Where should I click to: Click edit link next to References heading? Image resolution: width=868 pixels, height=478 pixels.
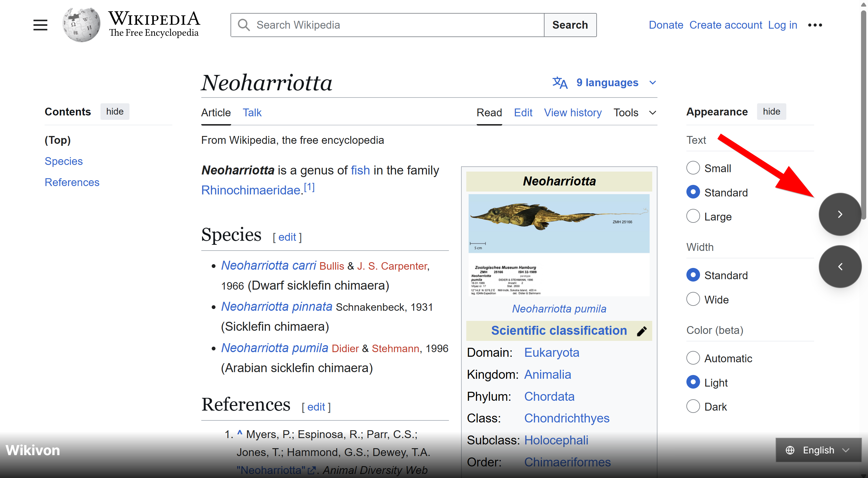tap(316, 407)
